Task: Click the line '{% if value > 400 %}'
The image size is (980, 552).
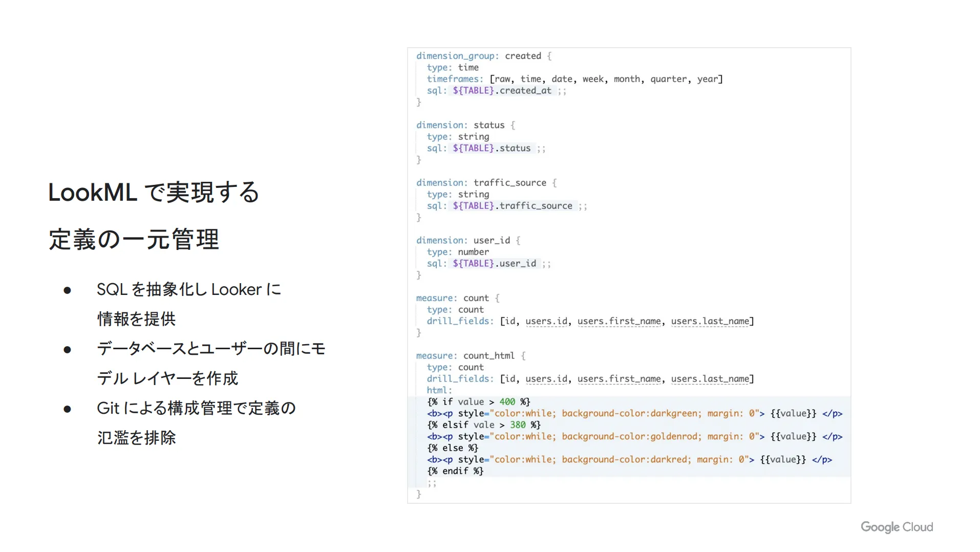Action: pyautogui.click(x=479, y=402)
